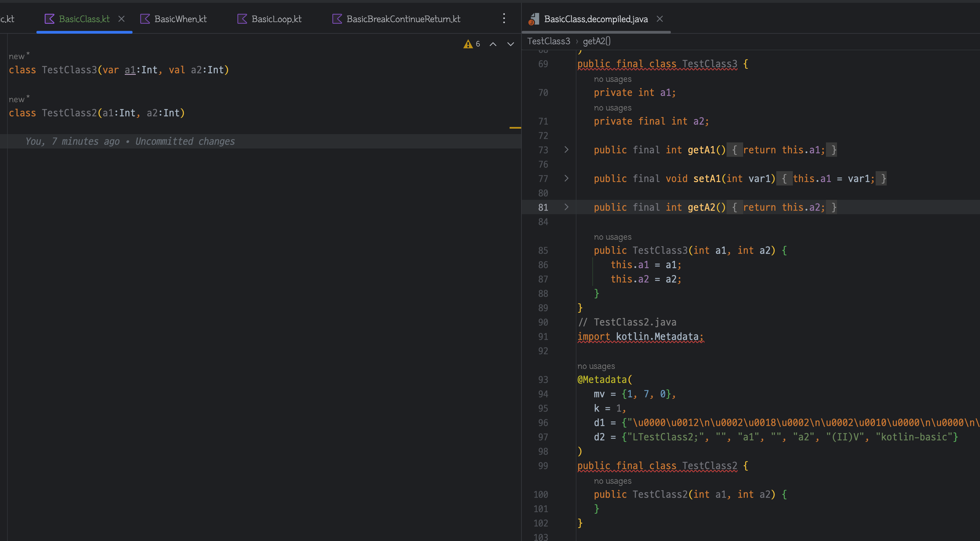Click the warning triangle inspection icon
The width and height of the screenshot is (980, 541).
pos(468,44)
